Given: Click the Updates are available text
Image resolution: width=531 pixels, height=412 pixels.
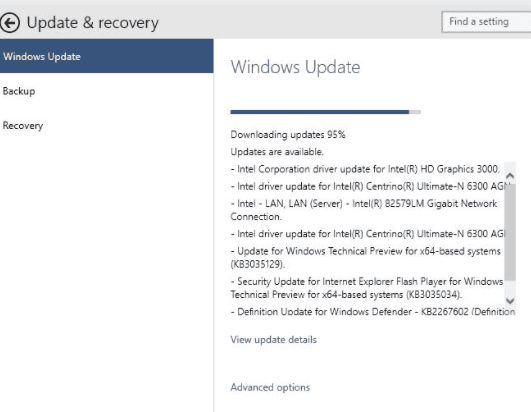Looking at the screenshot, I should pyautogui.click(x=277, y=152).
